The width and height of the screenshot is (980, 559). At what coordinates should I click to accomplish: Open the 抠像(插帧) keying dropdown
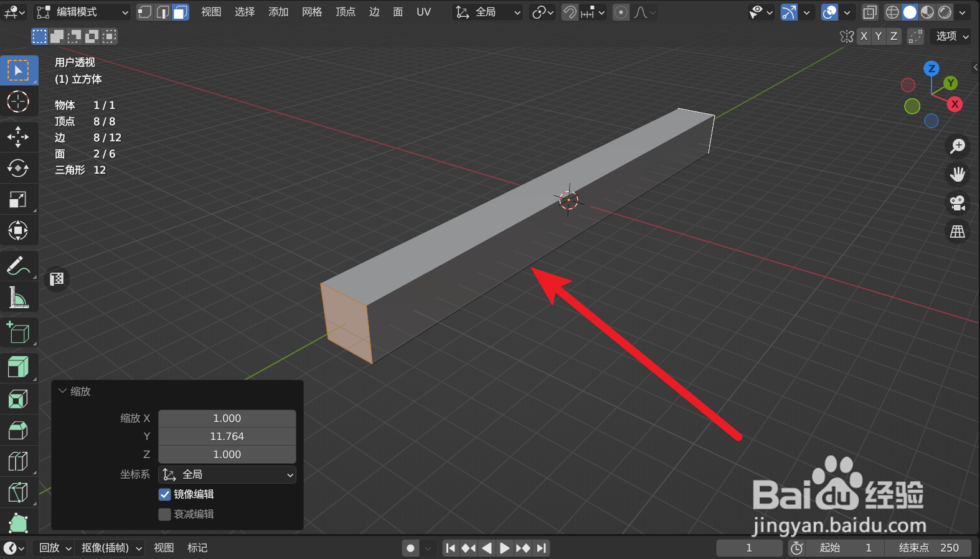pyautogui.click(x=111, y=548)
